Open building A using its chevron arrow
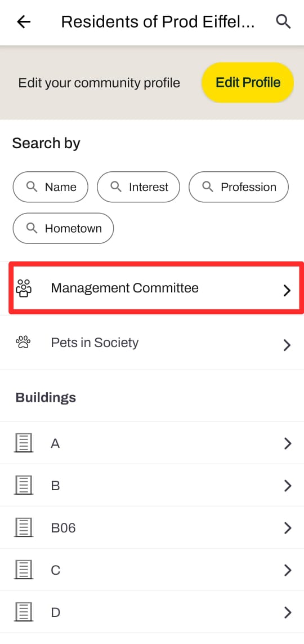Screen dimensions: 304x644 click(x=288, y=443)
